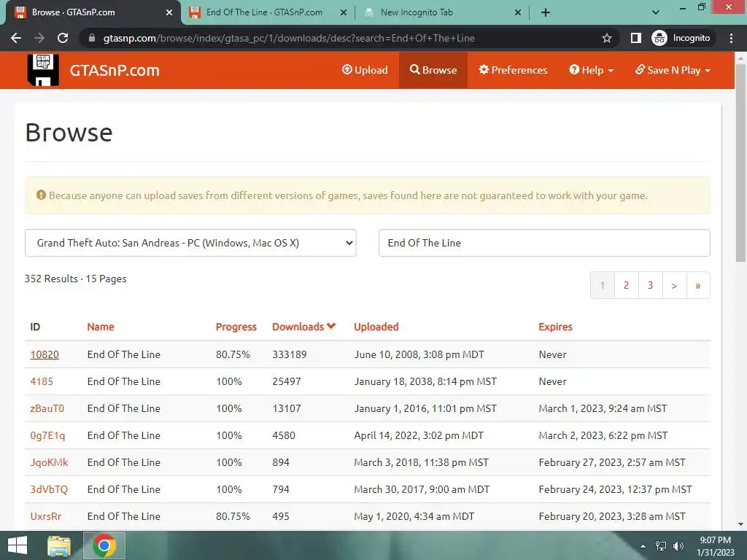Click the browser forward arrow
Image resolution: width=747 pixels, height=560 pixels.
point(39,38)
